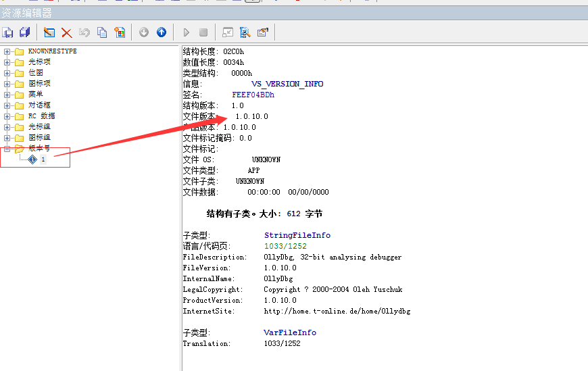The width and height of the screenshot is (588, 371).
Task: Click the 文件数据 timestamp 00:00:00 00/00/0000
Action: pos(288,193)
